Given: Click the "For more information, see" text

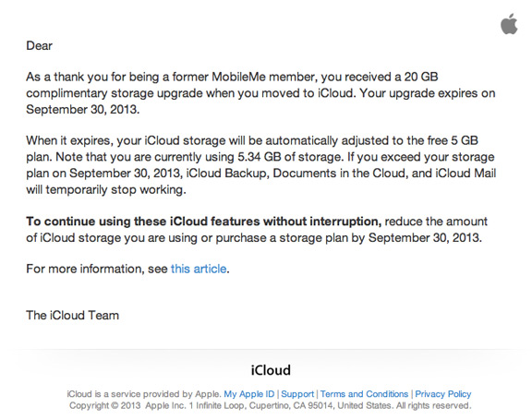Looking at the screenshot, I should [x=97, y=269].
